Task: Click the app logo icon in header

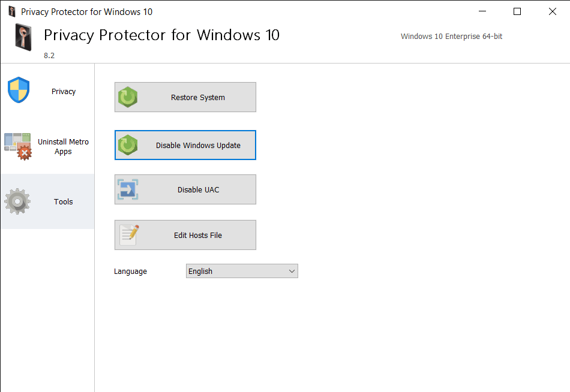Action: click(x=23, y=37)
